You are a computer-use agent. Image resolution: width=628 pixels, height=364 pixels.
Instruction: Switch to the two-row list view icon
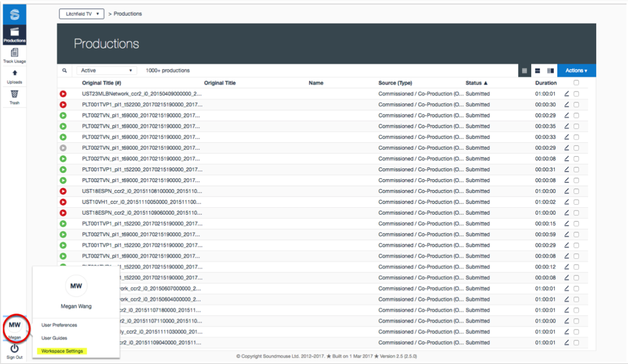tap(538, 71)
